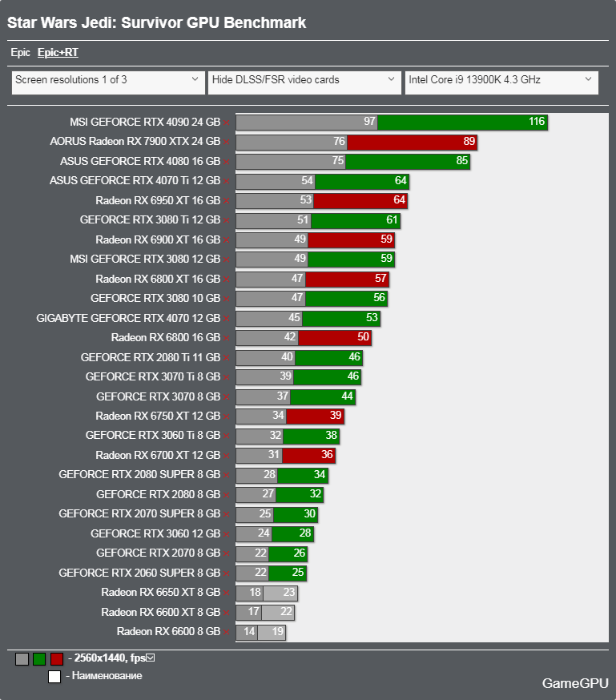The image size is (616, 700).
Task: Click red X next to GEFORCE RTX 2080 8 GB
Action: (x=227, y=495)
